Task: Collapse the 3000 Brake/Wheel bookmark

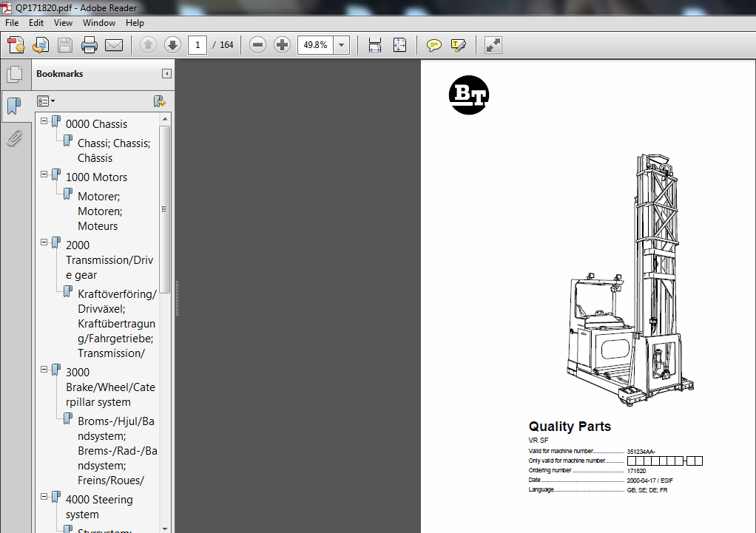Action: 44,369
